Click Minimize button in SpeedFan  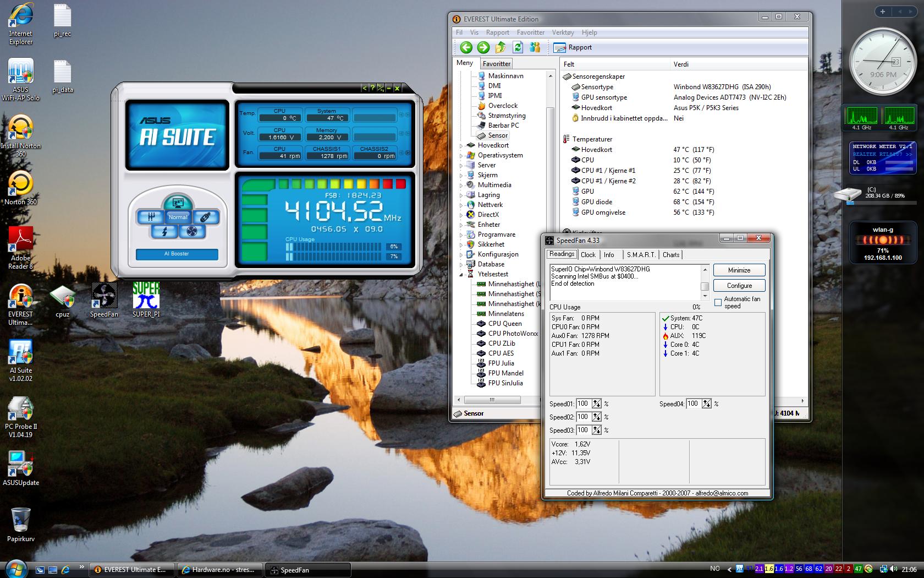point(739,270)
